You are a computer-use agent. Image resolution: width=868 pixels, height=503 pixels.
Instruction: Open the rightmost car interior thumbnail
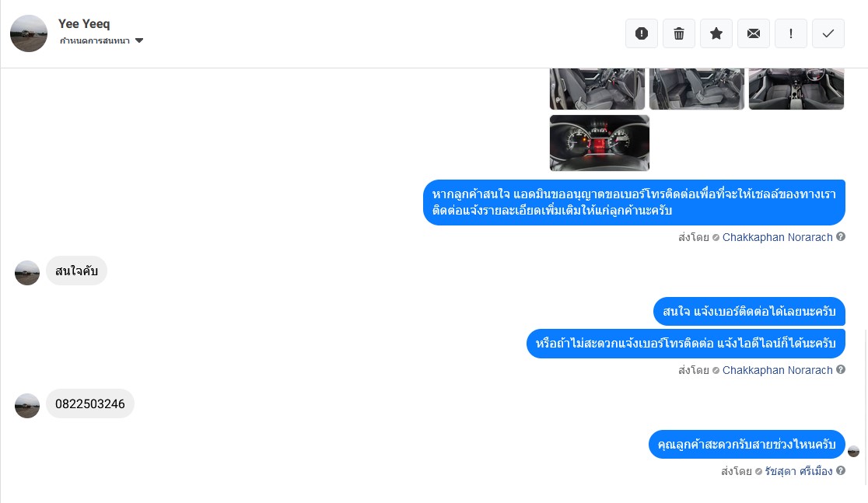pyautogui.click(x=796, y=89)
